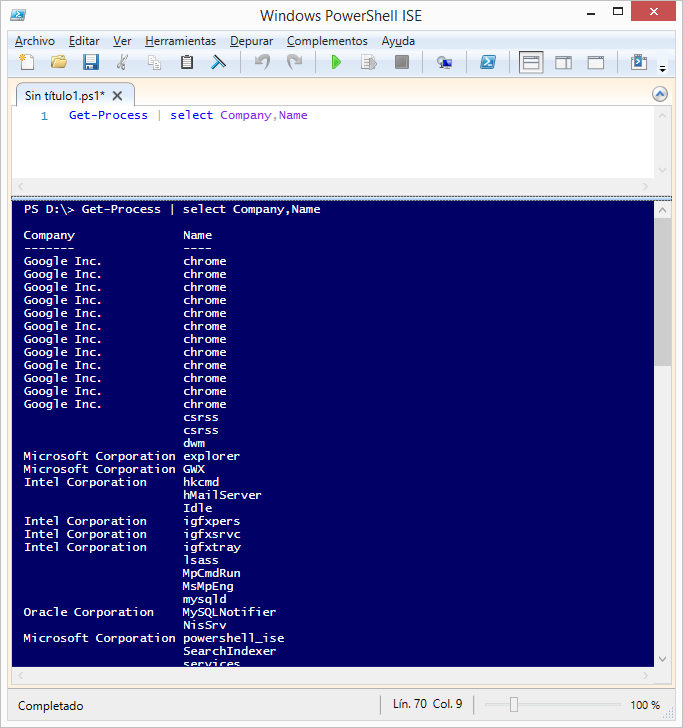Select the Sin título1.ps1 tab
The width and height of the screenshot is (683, 728).
[65, 96]
